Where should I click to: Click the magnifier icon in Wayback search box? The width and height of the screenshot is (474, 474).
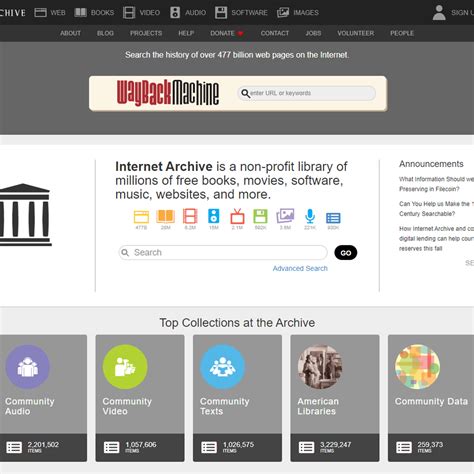pyautogui.click(x=245, y=94)
